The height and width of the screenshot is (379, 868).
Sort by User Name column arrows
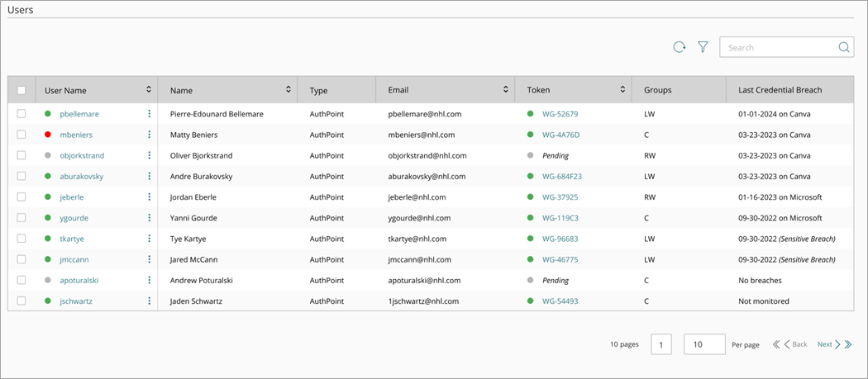coord(149,90)
